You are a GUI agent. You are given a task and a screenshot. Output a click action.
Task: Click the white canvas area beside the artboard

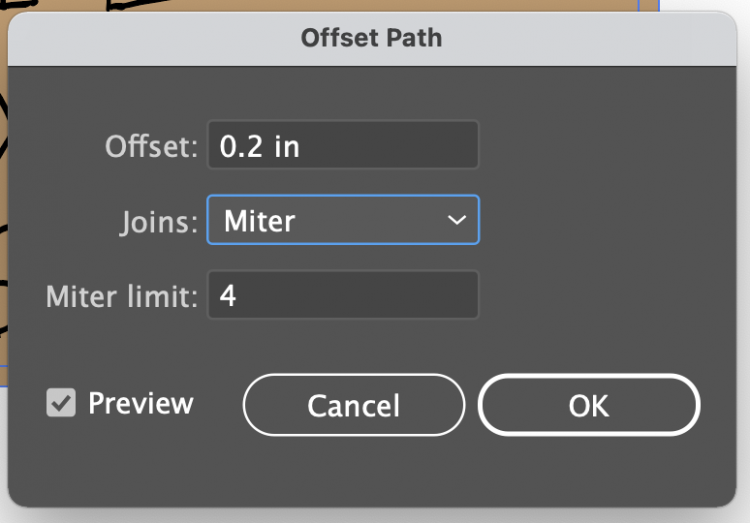[703, 6]
